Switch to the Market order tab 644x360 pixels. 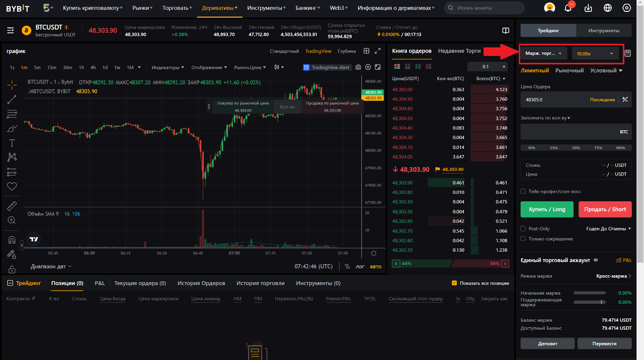point(569,70)
